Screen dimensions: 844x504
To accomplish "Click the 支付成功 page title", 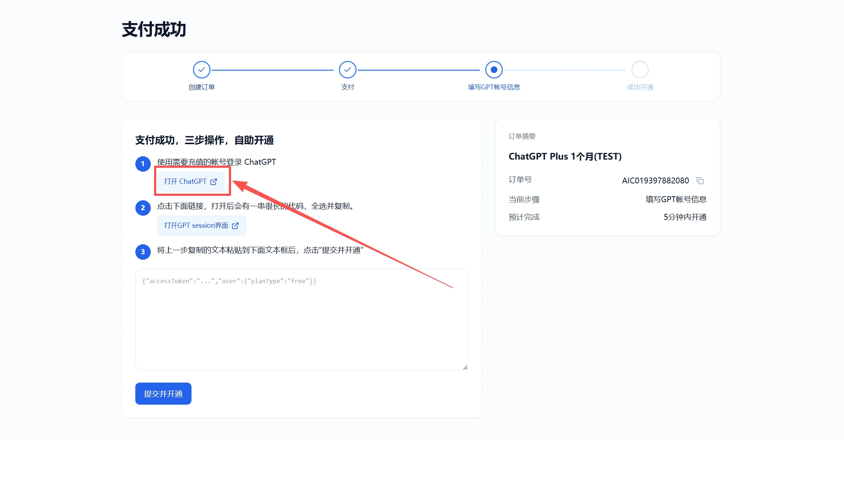I will (x=154, y=29).
